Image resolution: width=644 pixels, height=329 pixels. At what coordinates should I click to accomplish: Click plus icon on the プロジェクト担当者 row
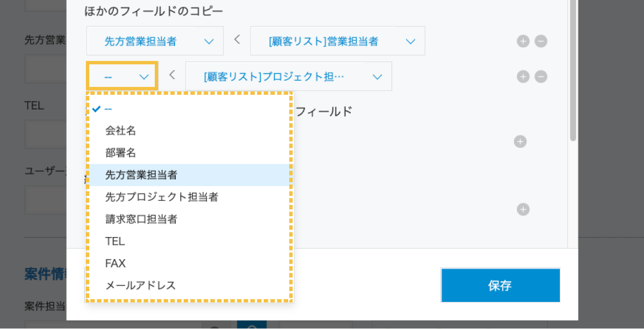(523, 76)
